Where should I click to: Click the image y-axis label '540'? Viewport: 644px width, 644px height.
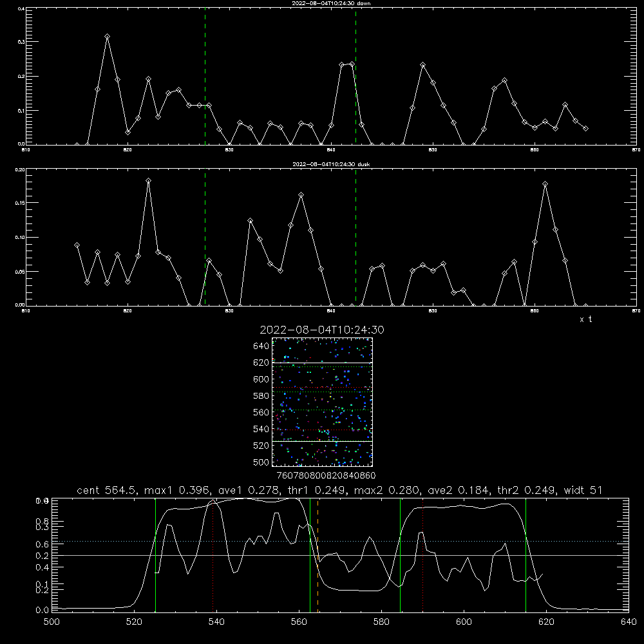pyautogui.click(x=261, y=429)
